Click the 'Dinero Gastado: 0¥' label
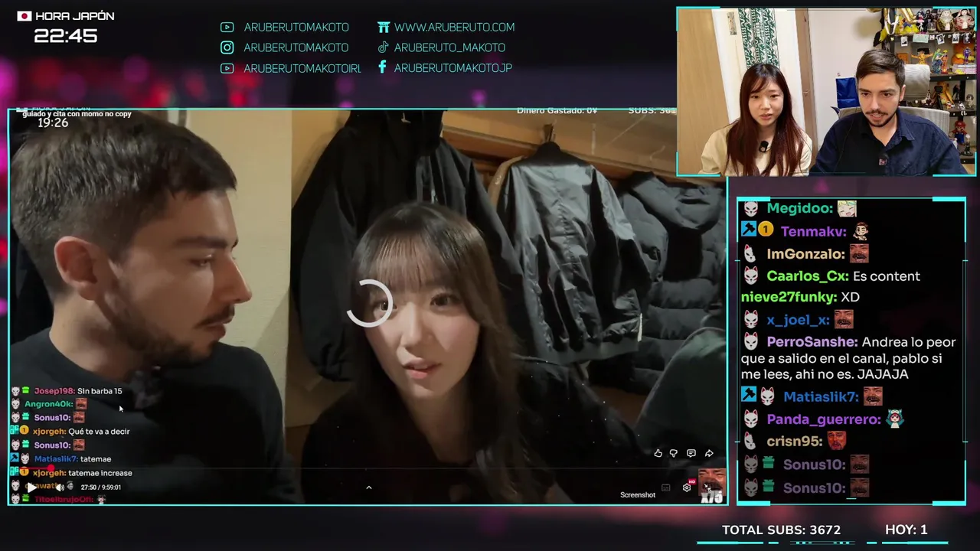The width and height of the screenshot is (980, 551). (557, 111)
